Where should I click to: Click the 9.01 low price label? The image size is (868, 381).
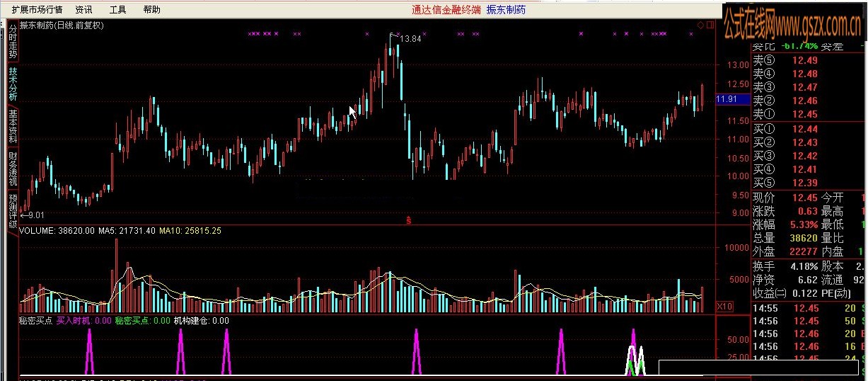(35, 215)
